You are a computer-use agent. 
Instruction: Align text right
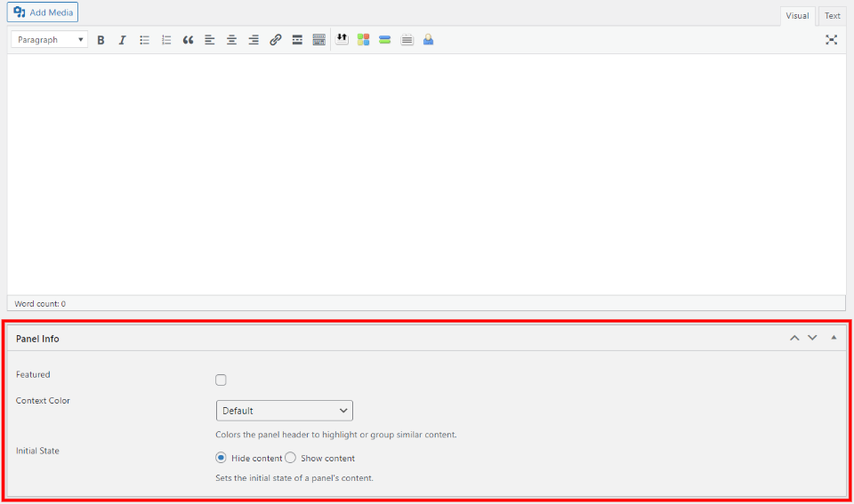(x=254, y=40)
